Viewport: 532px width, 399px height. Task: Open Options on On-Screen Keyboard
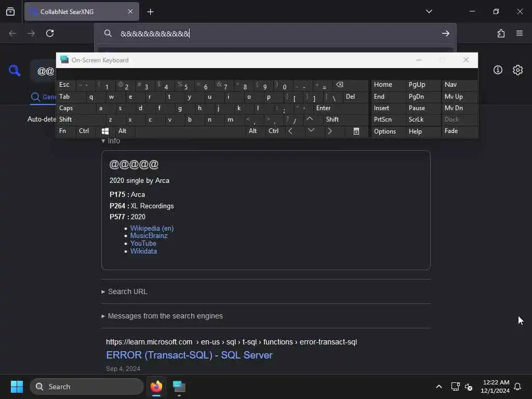tap(389, 131)
